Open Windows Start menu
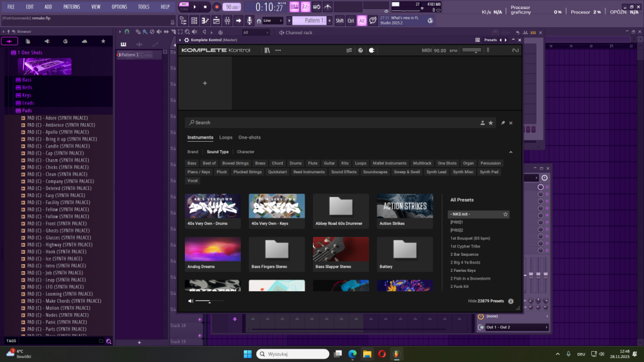644x362 pixels. [248, 354]
